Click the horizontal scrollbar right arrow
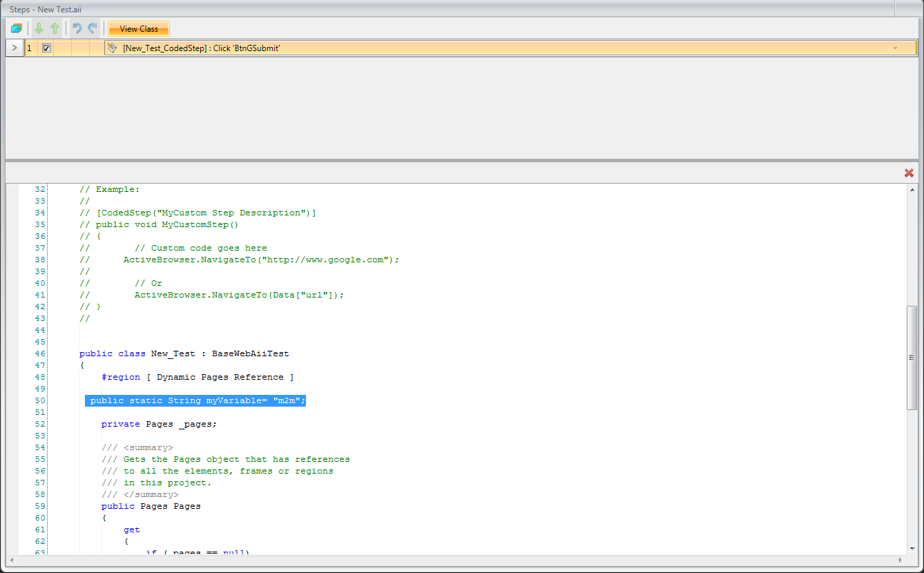924x573 pixels. (901, 559)
